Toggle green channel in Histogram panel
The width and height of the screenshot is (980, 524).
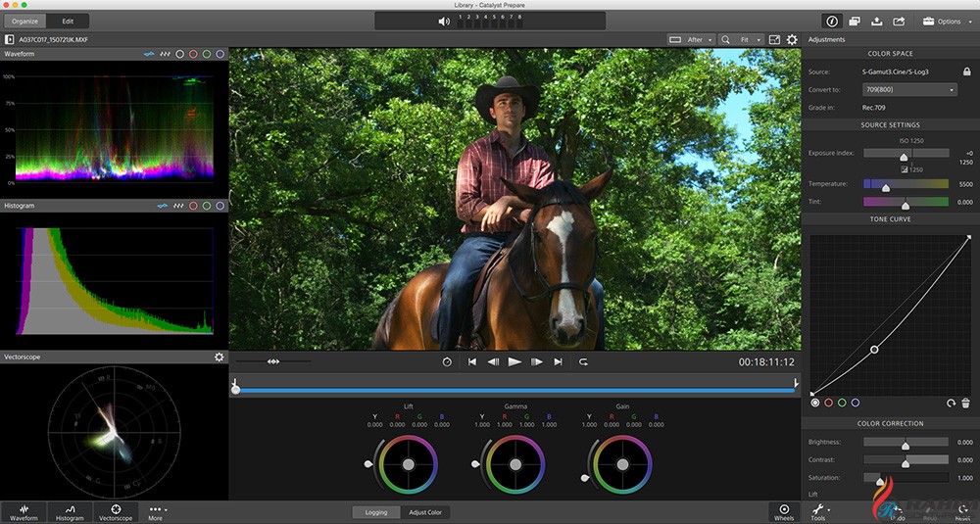[207, 206]
